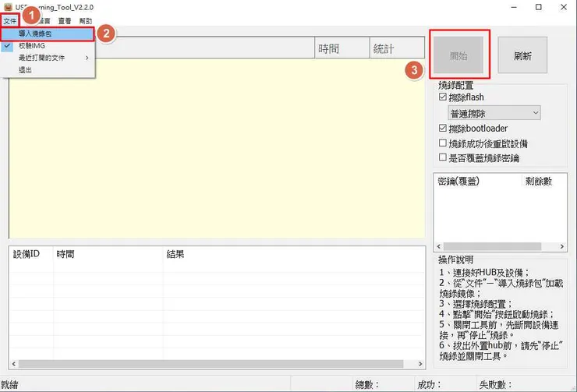Toggle the 校驗IMG menu option
The height and width of the screenshot is (392, 577).
click(x=48, y=46)
